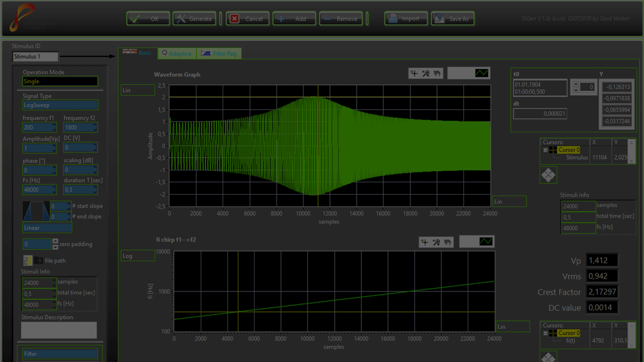Viewport: 644px width, 362px height.
Task: Click the file path browse folder icon
Action: tap(38, 260)
